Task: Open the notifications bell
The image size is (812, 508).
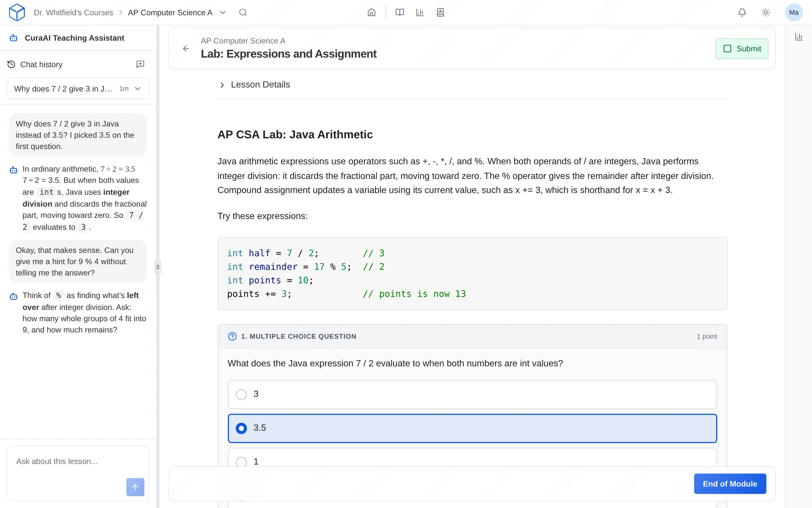Action: point(742,13)
